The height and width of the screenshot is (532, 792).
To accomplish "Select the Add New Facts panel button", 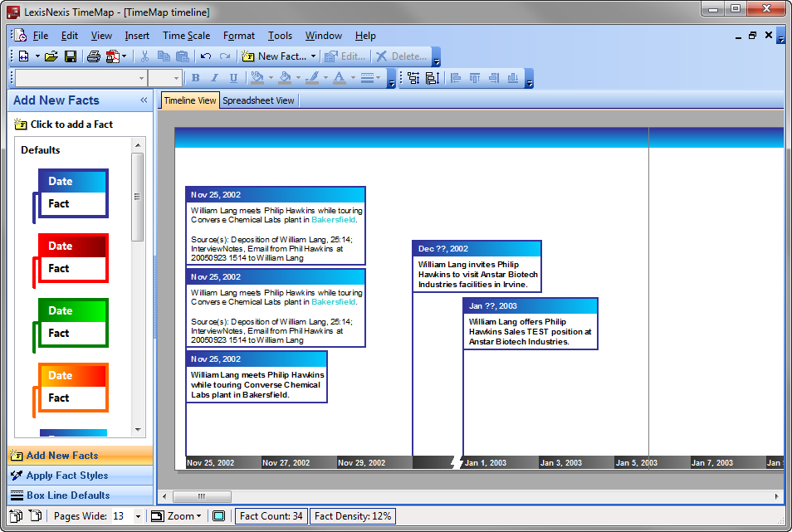I will click(x=81, y=456).
